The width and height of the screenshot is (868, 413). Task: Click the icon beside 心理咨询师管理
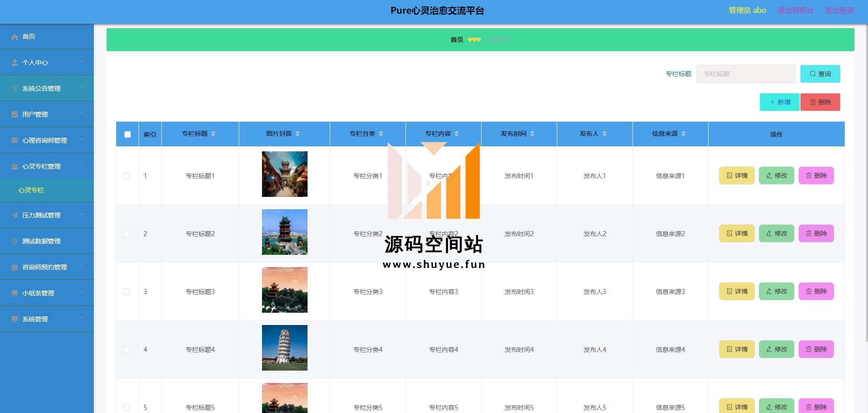click(x=15, y=140)
